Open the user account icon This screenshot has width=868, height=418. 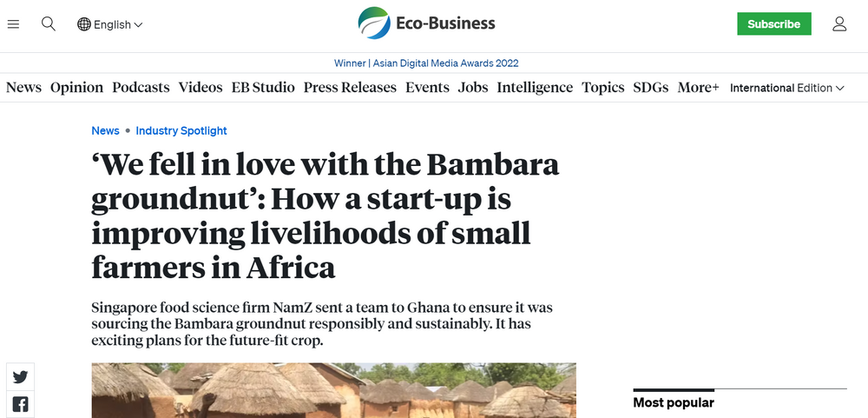839,24
